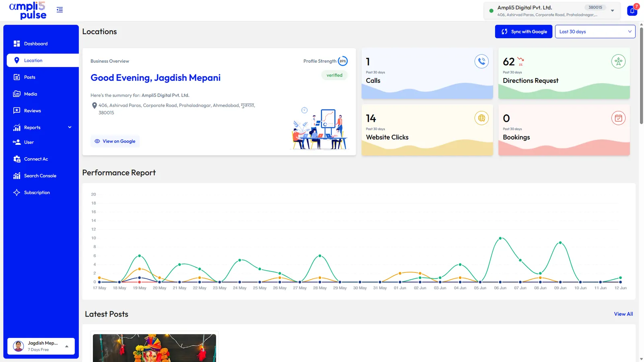Click the Reviews star icon
This screenshot has height=362, width=644.
[17, 111]
